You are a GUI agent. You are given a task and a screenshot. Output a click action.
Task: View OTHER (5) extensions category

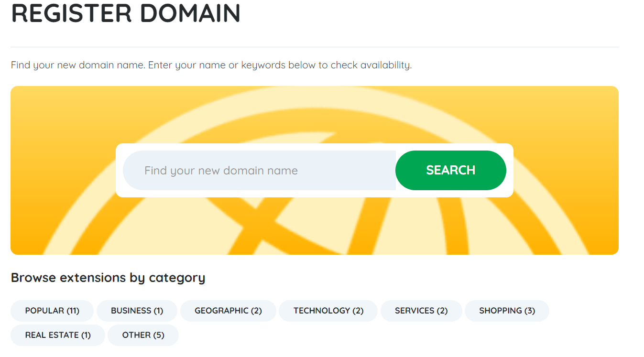click(143, 335)
